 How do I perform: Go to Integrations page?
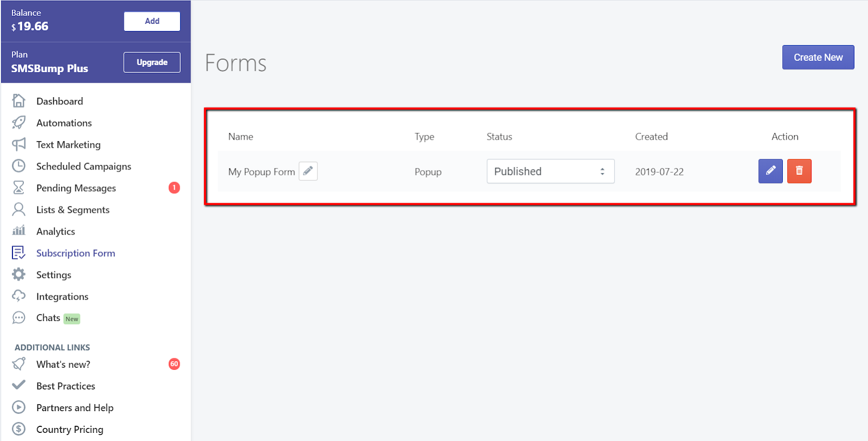[62, 297]
